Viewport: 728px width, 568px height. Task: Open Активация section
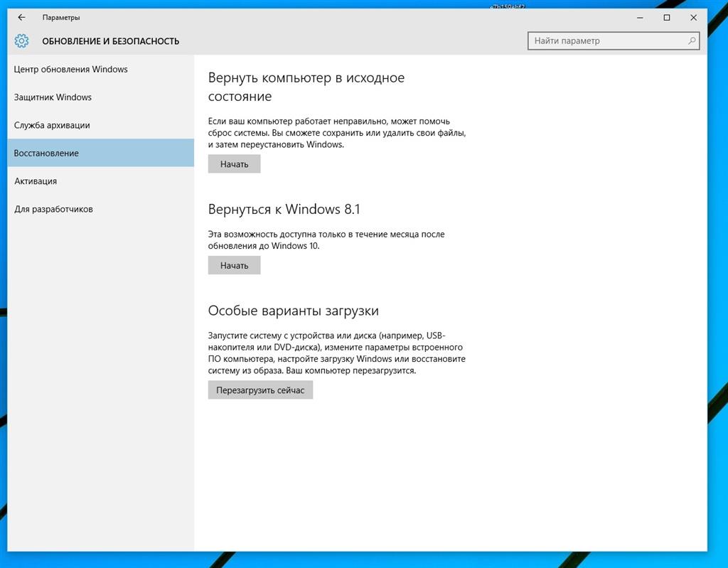click(101, 181)
